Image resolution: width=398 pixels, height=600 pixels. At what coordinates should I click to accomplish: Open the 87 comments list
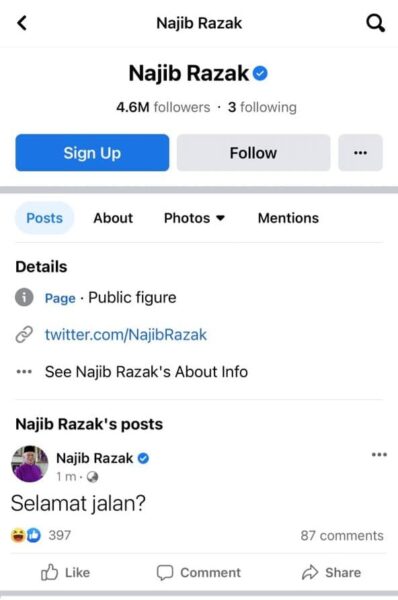(x=342, y=536)
